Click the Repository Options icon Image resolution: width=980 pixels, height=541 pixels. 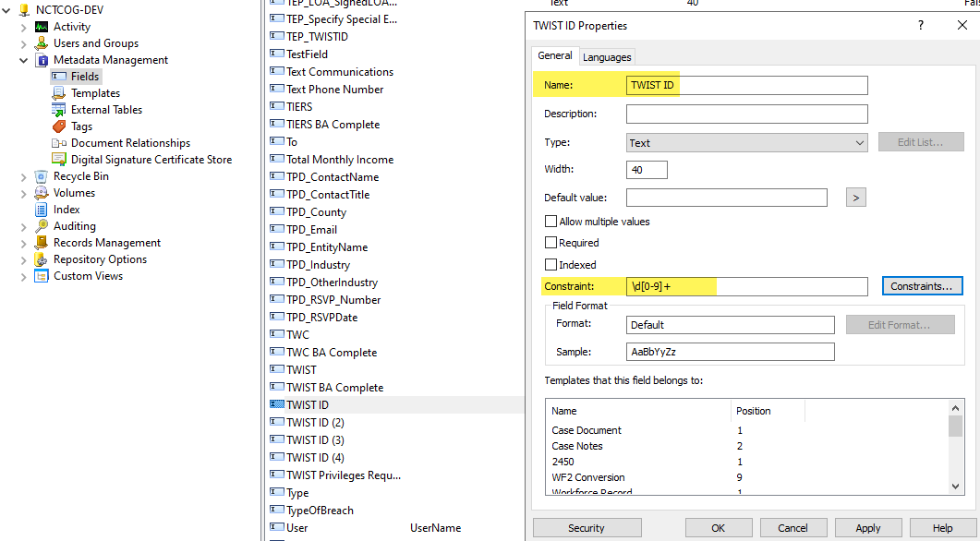[x=42, y=259]
